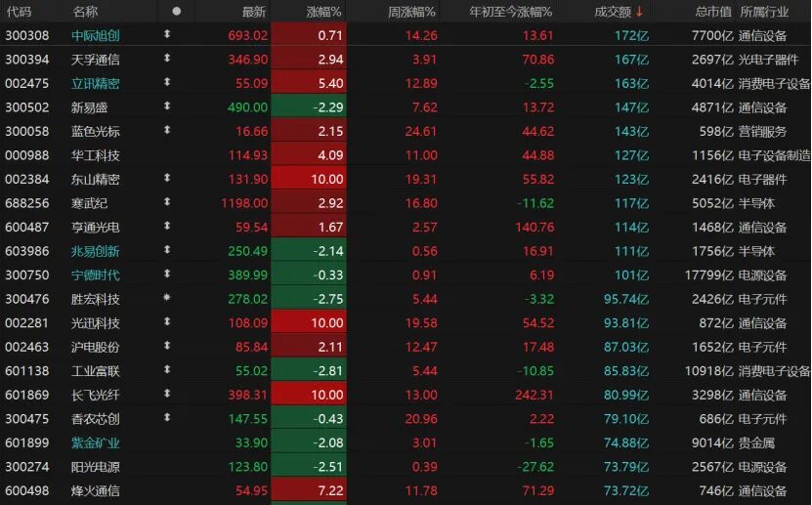Click the circle icon in the column header
The width and height of the screenshot is (812, 505).
click(176, 12)
